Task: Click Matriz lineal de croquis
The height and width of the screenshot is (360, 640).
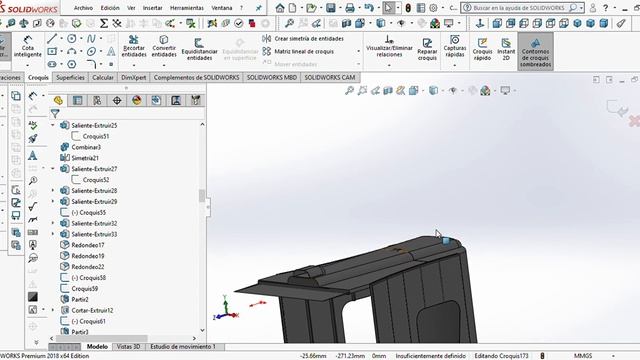Action: coord(298,51)
